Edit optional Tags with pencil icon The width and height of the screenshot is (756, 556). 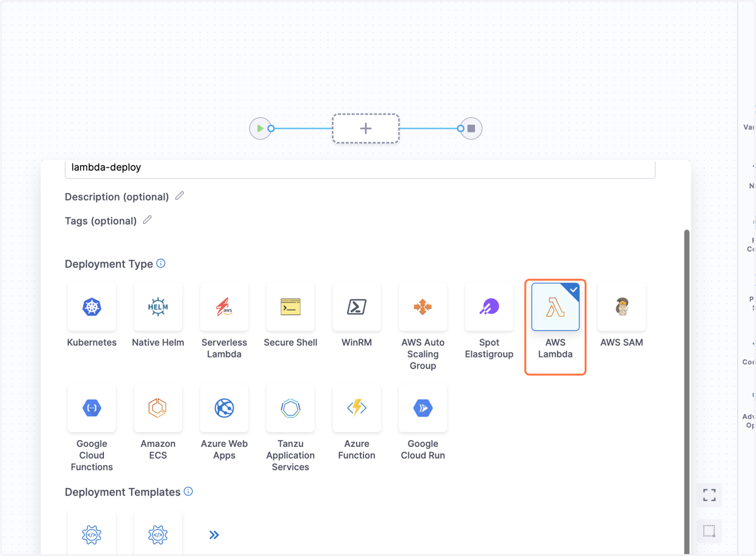coord(147,220)
